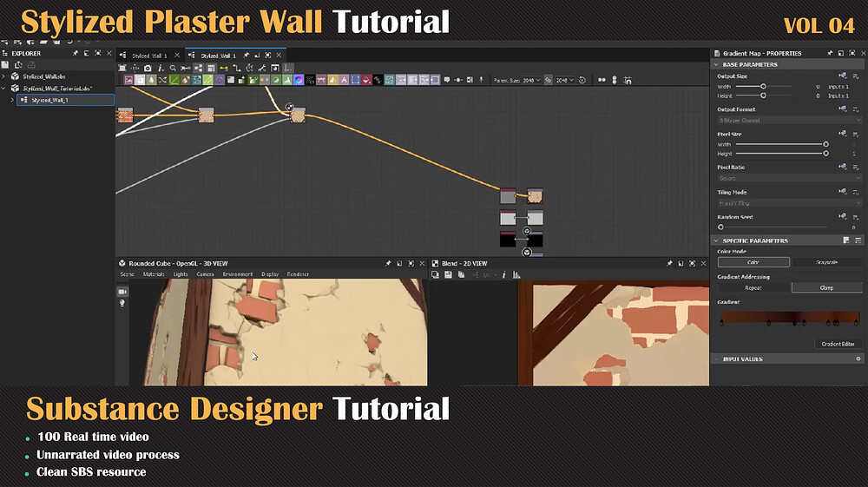Collapse the Base Parameters section
The image size is (868, 487).
tap(716, 65)
